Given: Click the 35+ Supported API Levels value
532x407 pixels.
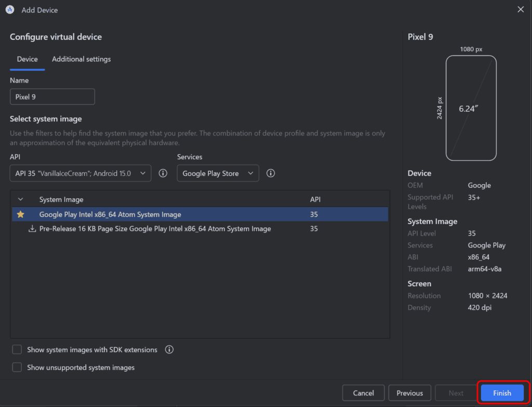Looking at the screenshot, I should pyautogui.click(x=474, y=197).
